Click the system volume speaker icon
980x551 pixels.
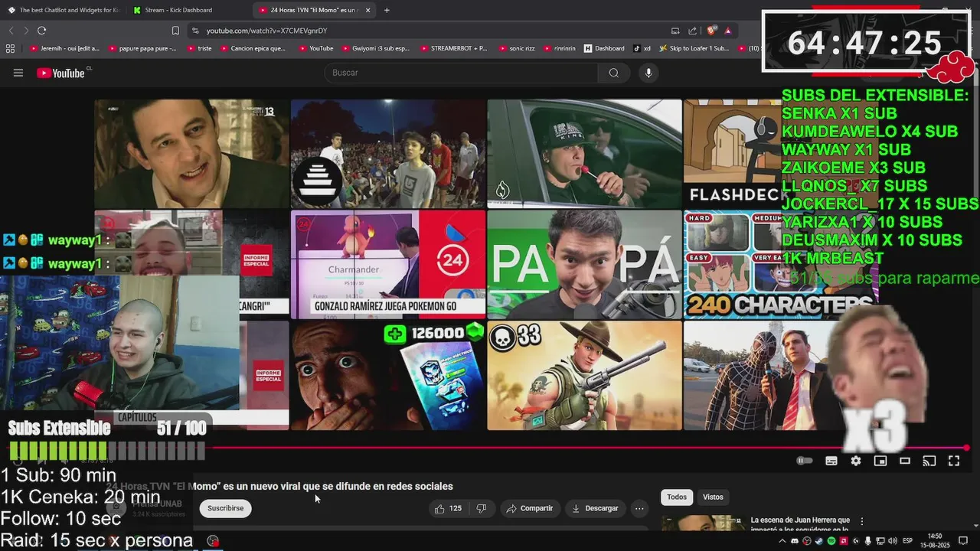pyautogui.click(x=893, y=541)
